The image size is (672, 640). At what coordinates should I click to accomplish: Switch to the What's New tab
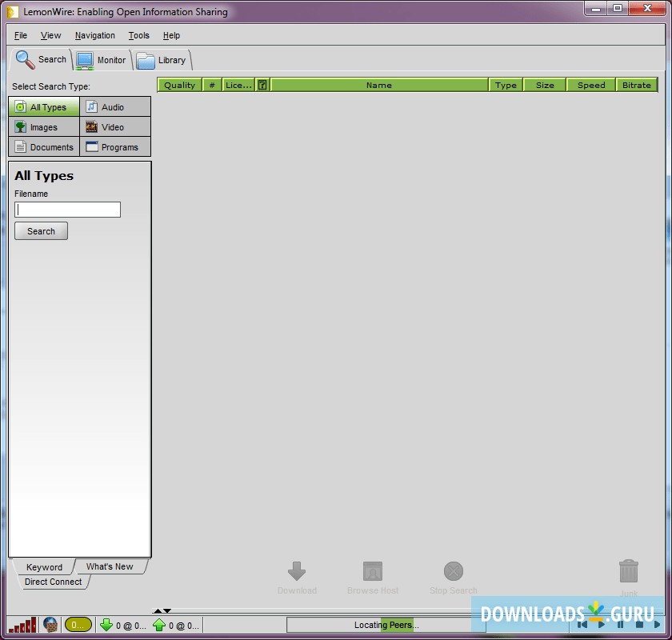[x=110, y=566]
